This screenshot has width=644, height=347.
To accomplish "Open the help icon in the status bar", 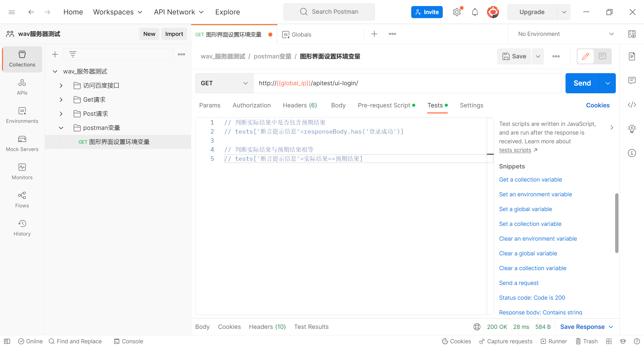I will [637, 341].
